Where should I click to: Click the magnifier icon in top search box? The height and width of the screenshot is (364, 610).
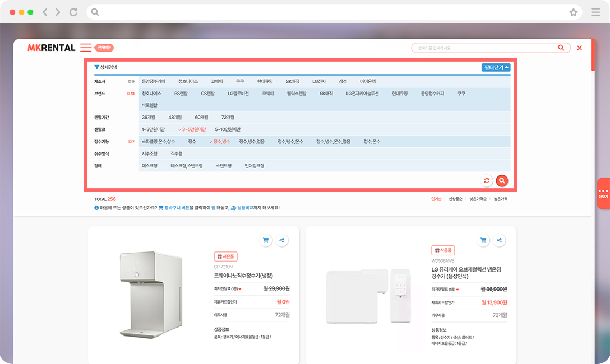(x=561, y=48)
